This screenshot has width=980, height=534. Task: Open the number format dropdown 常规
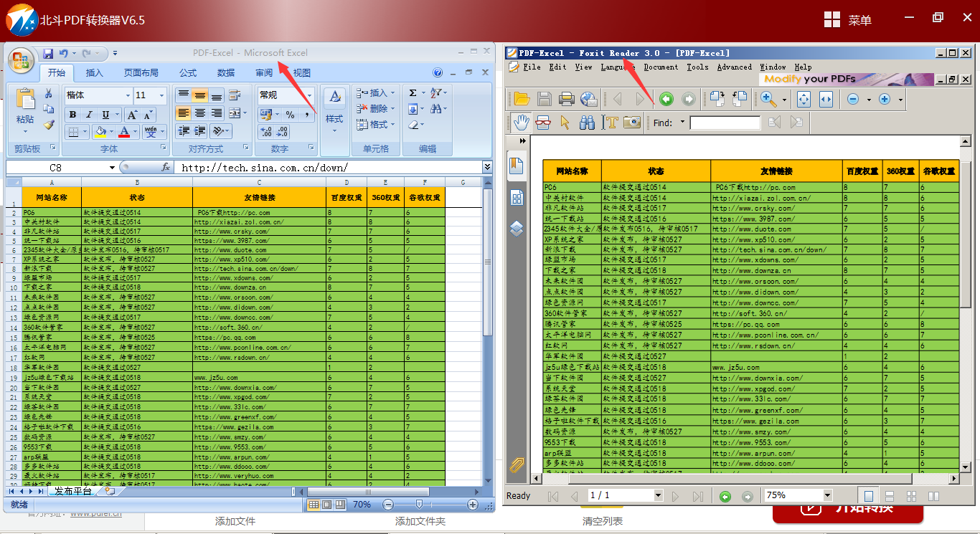pos(310,95)
